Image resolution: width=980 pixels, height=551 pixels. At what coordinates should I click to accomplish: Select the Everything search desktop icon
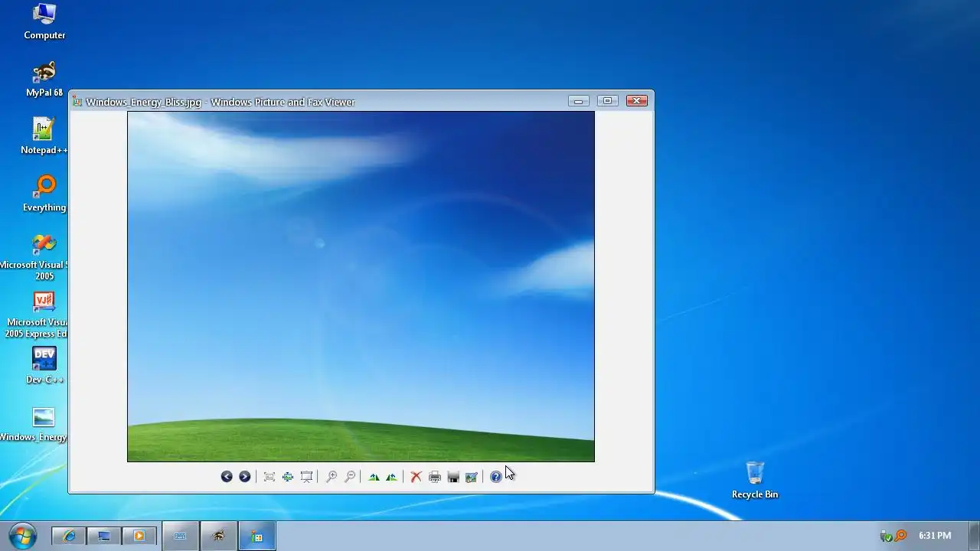(x=44, y=194)
